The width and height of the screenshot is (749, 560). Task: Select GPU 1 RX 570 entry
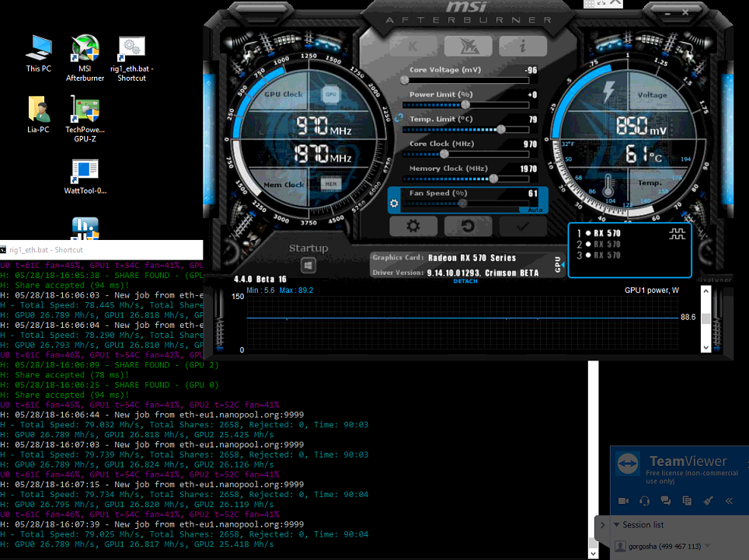598,234
